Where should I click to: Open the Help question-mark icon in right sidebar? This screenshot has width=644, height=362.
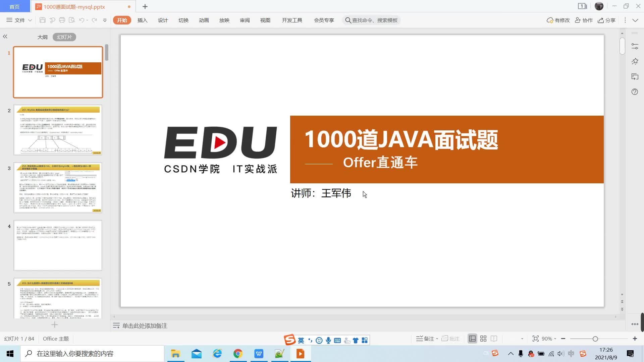(635, 92)
